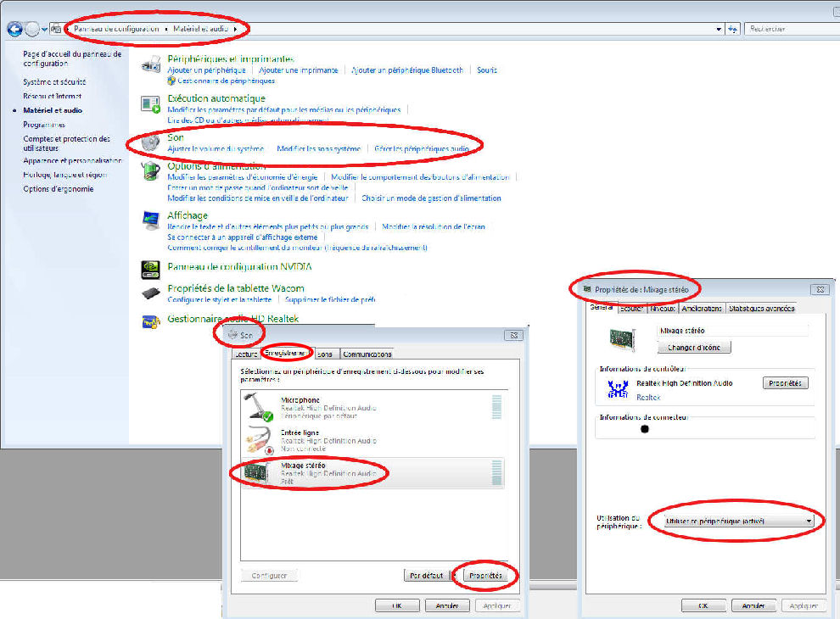Viewport: 840px width, 619px height.
Task: Close the Propriétés de Mixage stéréo window
Action: pos(820,290)
